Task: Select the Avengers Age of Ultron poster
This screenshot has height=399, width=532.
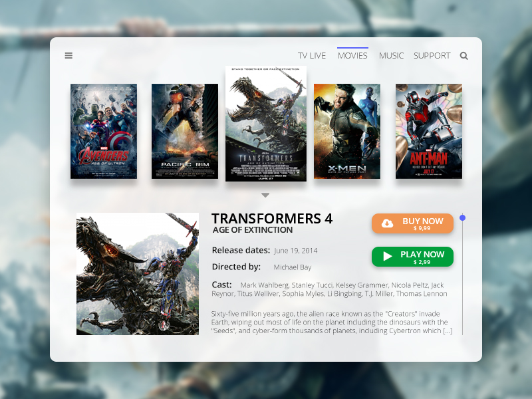Action: 104,131
